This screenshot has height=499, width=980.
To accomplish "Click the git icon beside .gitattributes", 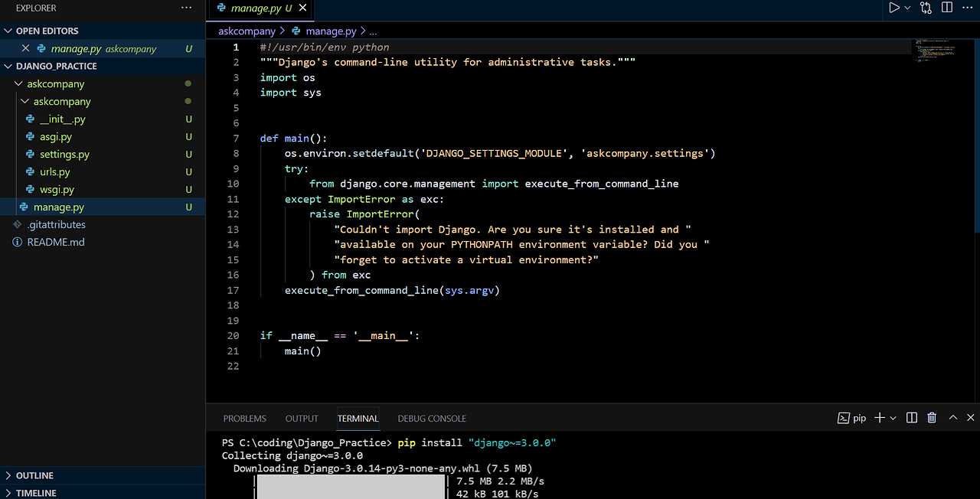I will [x=18, y=224].
